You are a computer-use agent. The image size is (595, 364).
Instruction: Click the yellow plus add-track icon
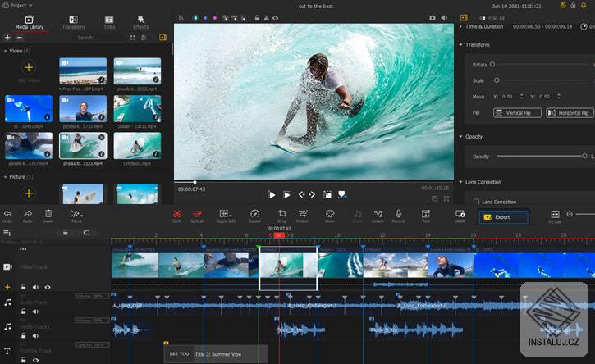pos(7,287)
